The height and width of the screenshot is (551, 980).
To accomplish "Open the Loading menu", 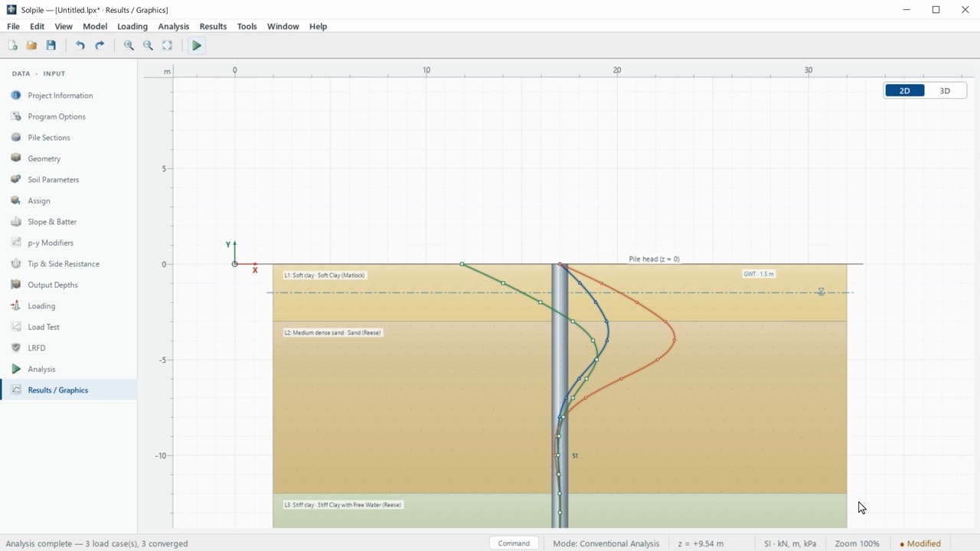I will pyautogui.click(x=132, y=26).
